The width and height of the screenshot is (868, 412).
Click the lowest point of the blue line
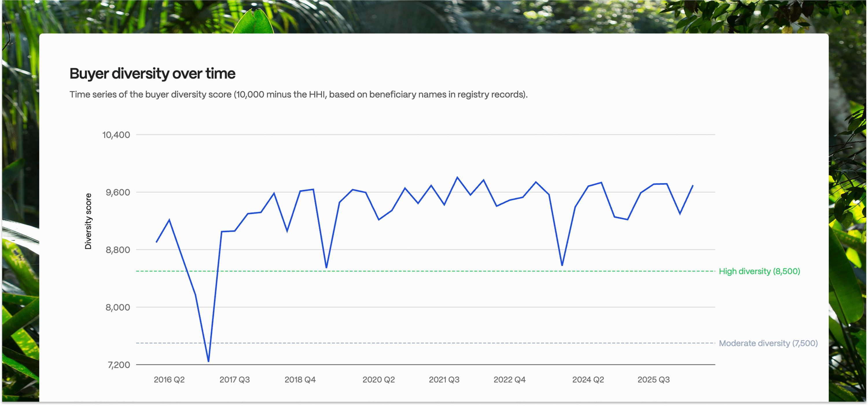coord(209,361)
